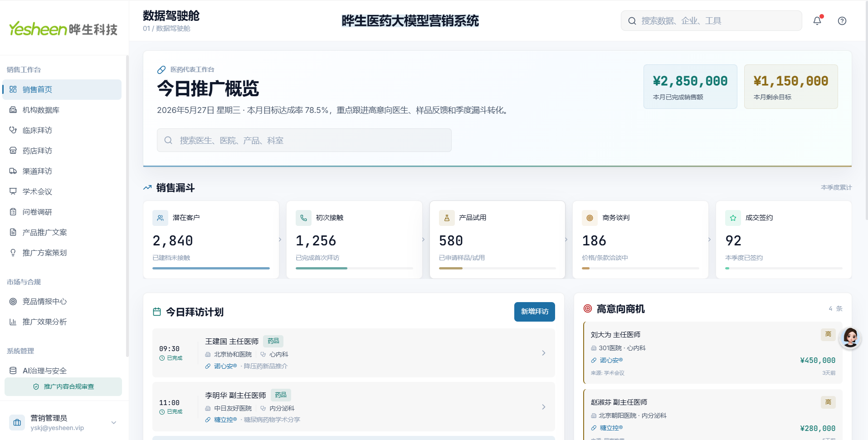Go to 临床拜访
Viewport: 868px width, 440px height.
62,130
